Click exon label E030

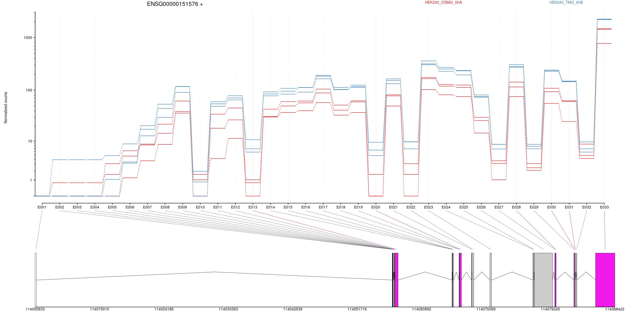552,207
